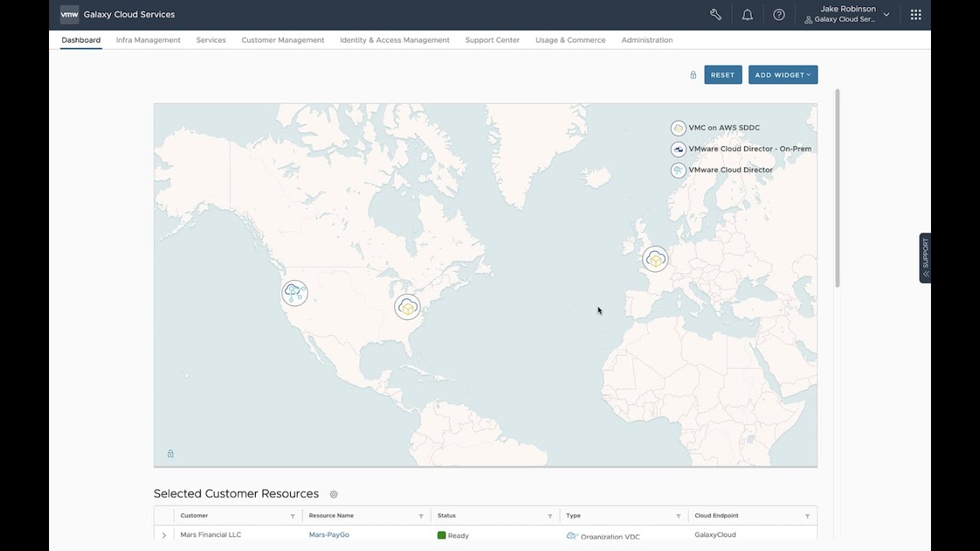
Task: Open the apps grid launcher
Action: [x=916, y=15]
